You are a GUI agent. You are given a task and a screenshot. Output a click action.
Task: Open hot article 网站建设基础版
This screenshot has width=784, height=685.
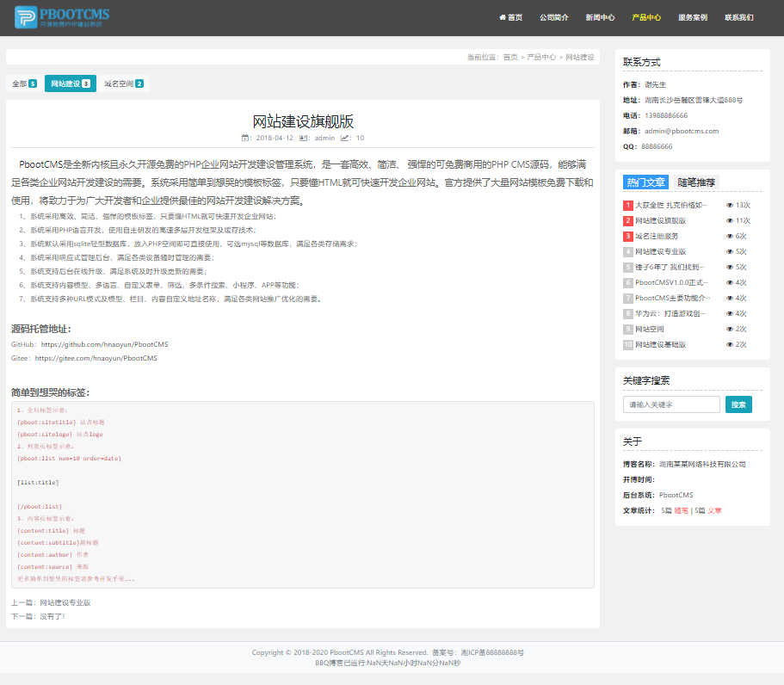[660, 344]
